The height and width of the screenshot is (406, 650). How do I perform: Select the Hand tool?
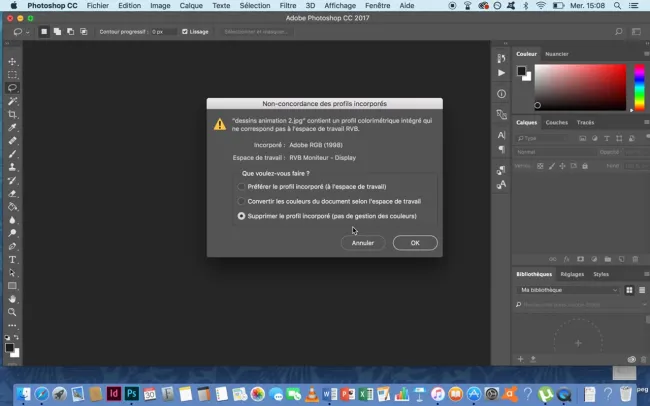(12, 299)
